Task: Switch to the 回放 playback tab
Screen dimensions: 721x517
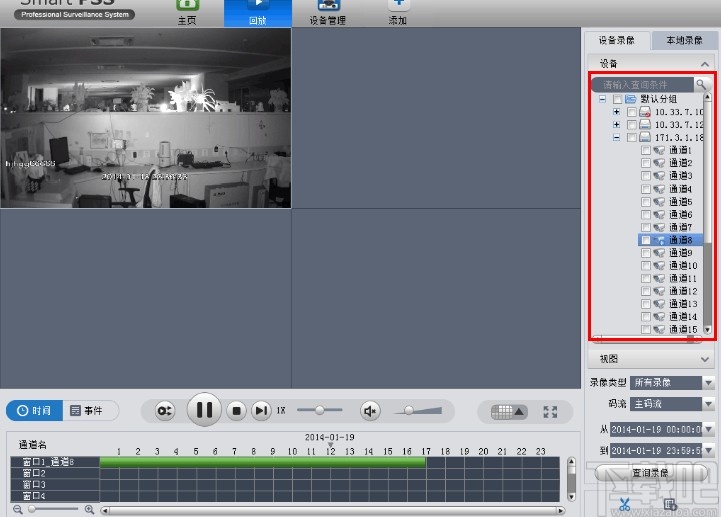Action: pyautogui.click(x=258, y=13)
